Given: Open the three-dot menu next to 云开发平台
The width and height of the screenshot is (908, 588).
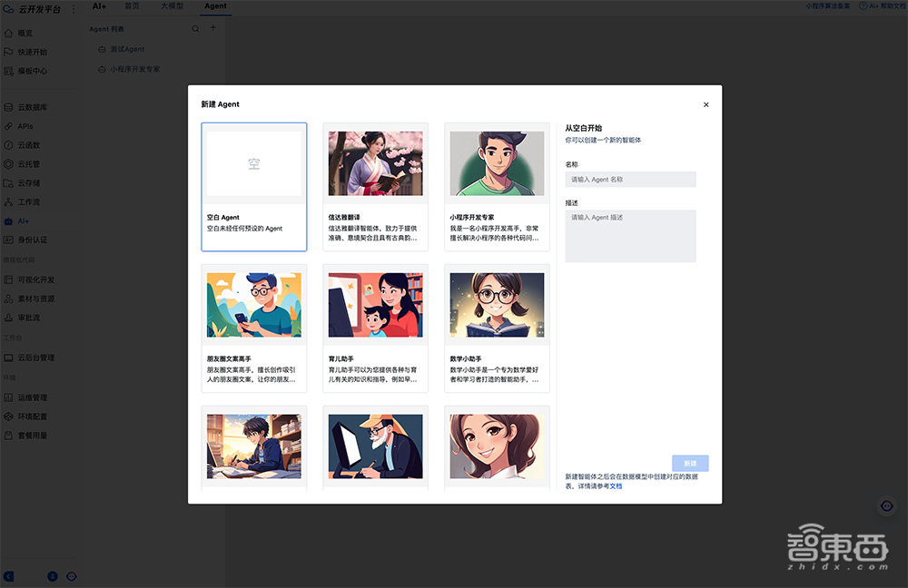Looking at the screenshot, I should point(72,8).
